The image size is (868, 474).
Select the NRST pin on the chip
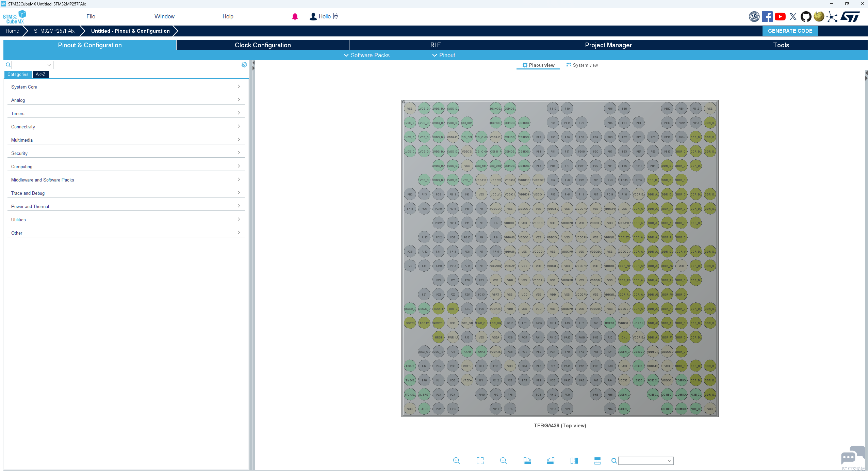click(x=439, y=337)
